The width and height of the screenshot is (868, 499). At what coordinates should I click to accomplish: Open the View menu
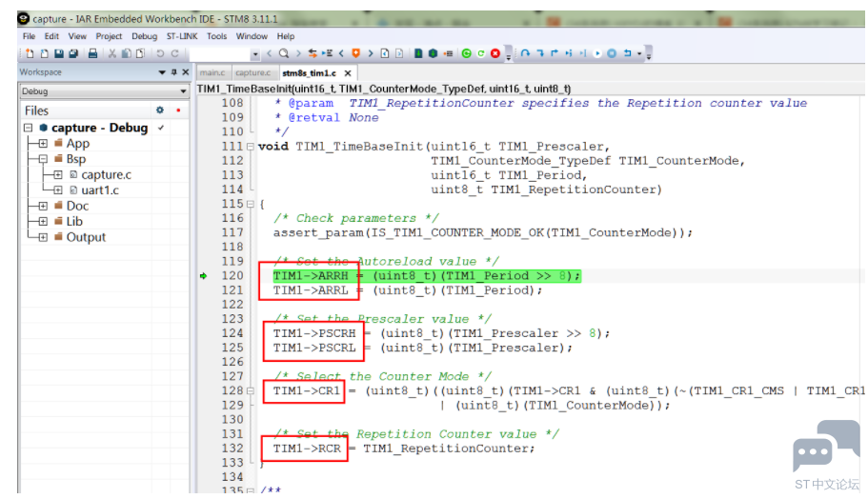point(77,36)
